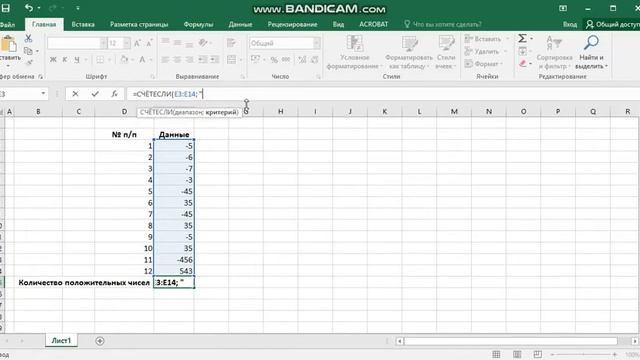The width and height of the screenshot is (640, 360).
Task: Select the Данные header cell
Action: tap(174, 134)
